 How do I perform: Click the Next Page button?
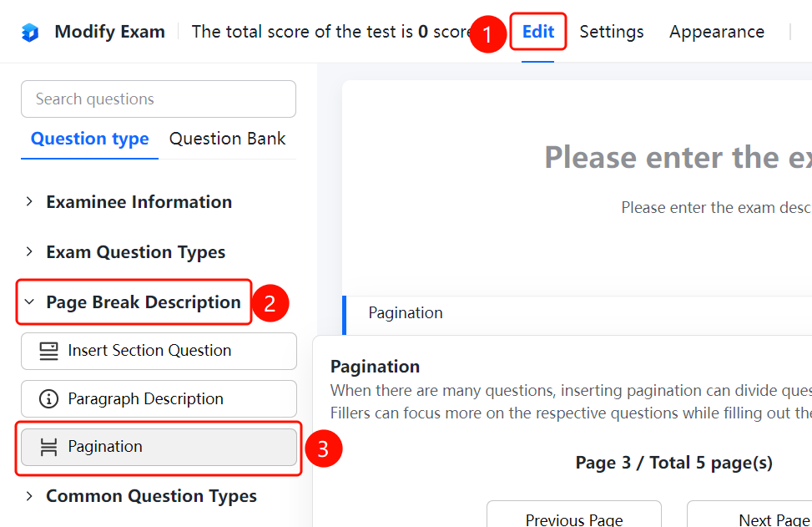(749, 514)
